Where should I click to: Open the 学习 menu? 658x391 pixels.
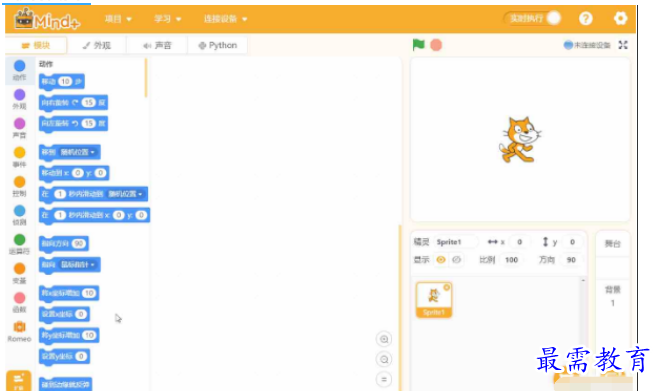point(167,19)
